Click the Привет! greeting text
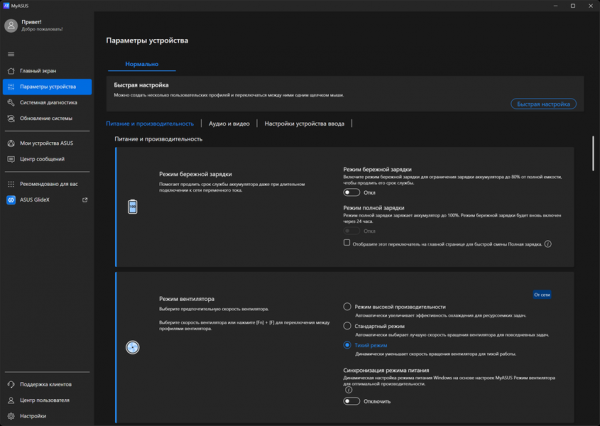 31,22
